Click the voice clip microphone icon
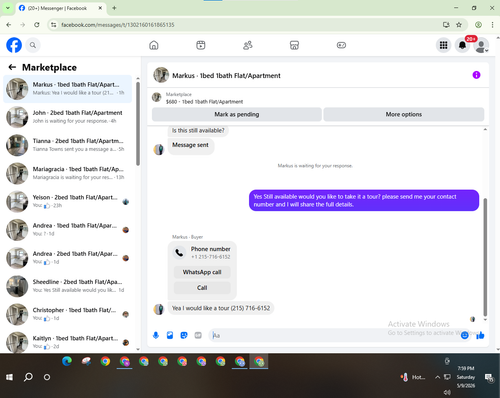The width and height of the screenshot is (500, 398). tap(156, 335)
